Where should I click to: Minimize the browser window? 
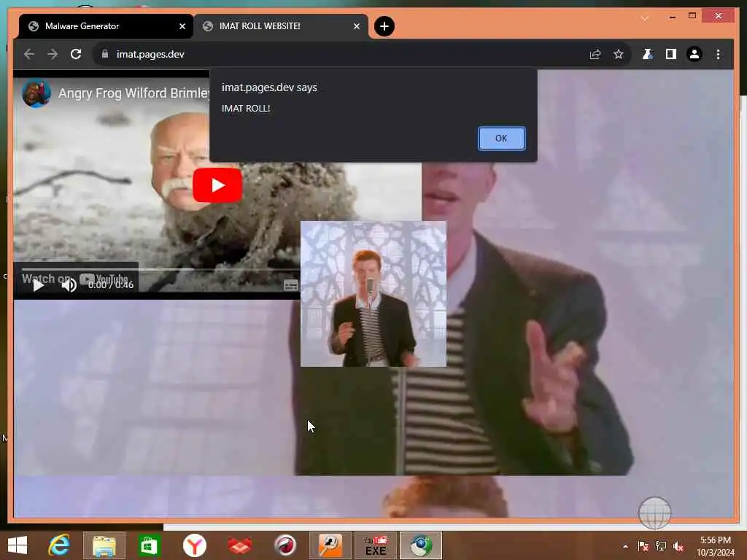(672, 17)
